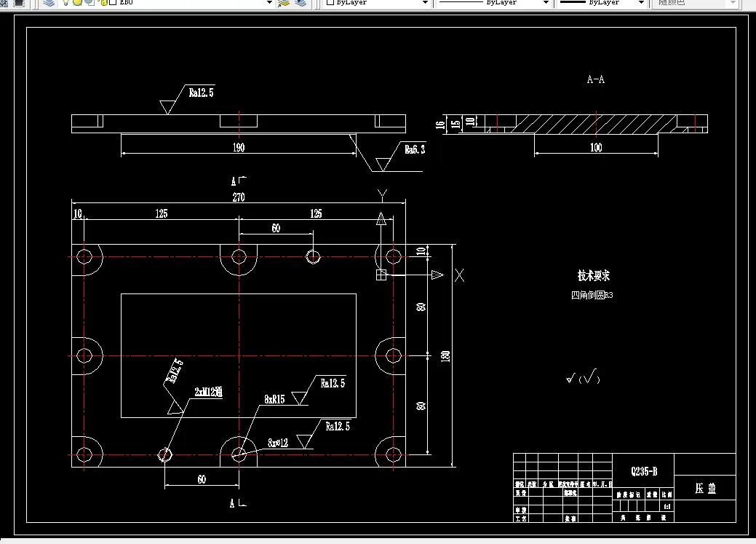
Task: Select the A-A section view title
Action: (x=595, y=79)
